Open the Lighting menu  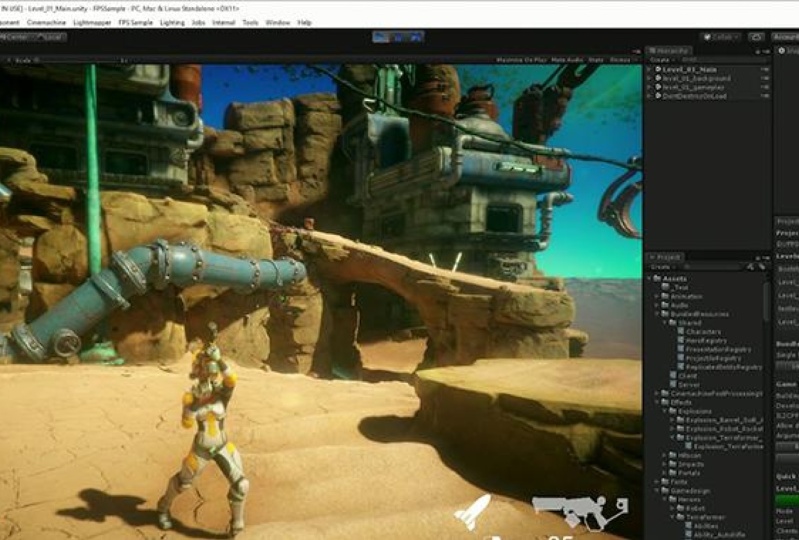[x=172, y=22]
